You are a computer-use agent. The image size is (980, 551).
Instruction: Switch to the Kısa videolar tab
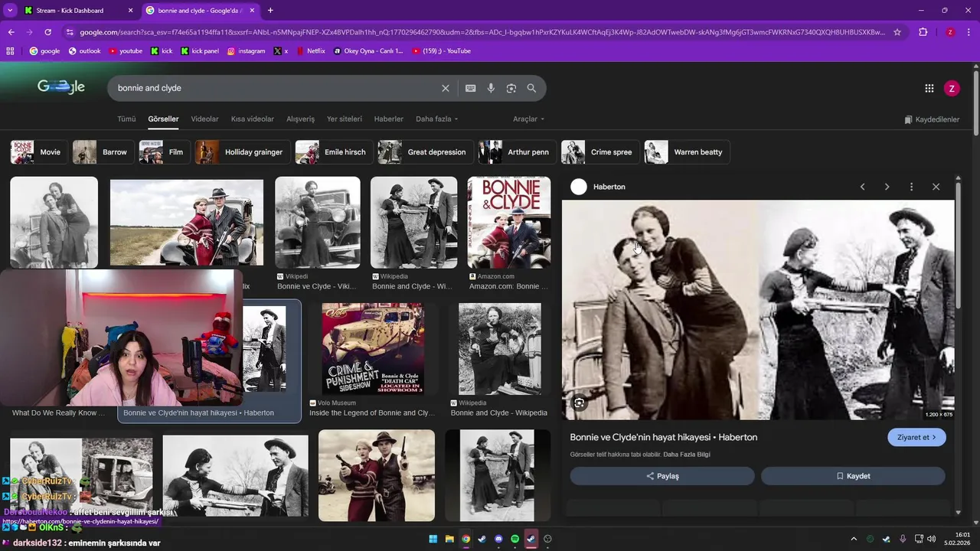click(x=253, y=119)
